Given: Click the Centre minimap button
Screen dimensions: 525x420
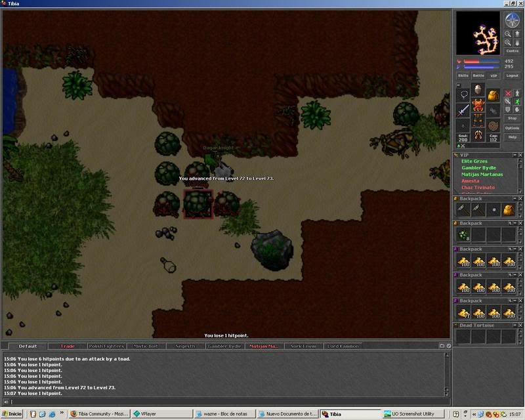Looking at the screenshot, I should (513, 51).
